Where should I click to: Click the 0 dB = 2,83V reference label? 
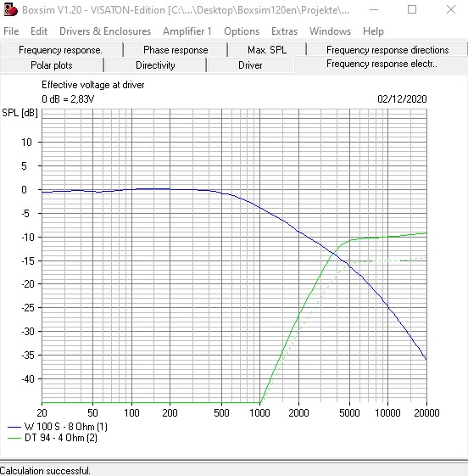(x=68, y=99)
